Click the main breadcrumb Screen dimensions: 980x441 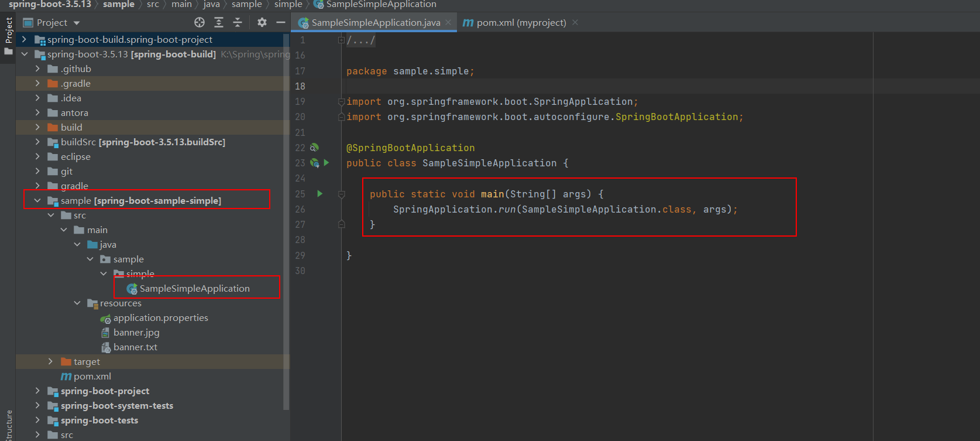click(181, 4)
